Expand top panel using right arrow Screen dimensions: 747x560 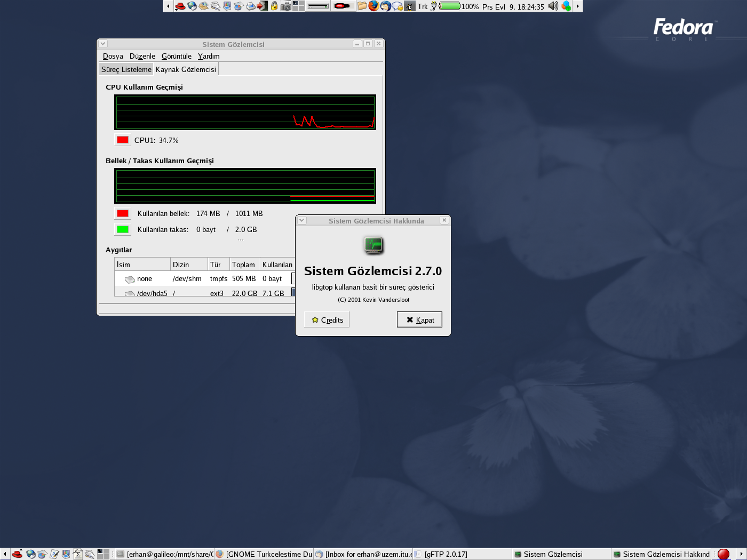click(x=577, y=6)
